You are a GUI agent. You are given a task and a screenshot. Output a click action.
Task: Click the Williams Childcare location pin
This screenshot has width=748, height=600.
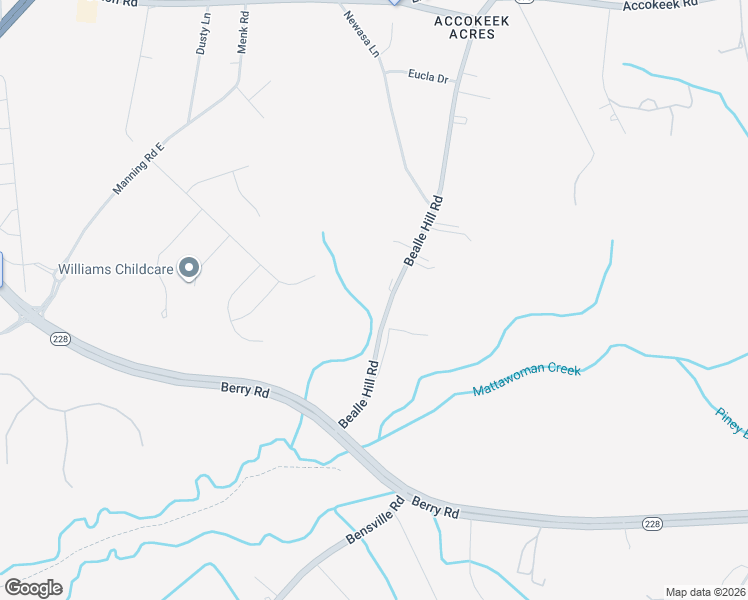(189, 269)
